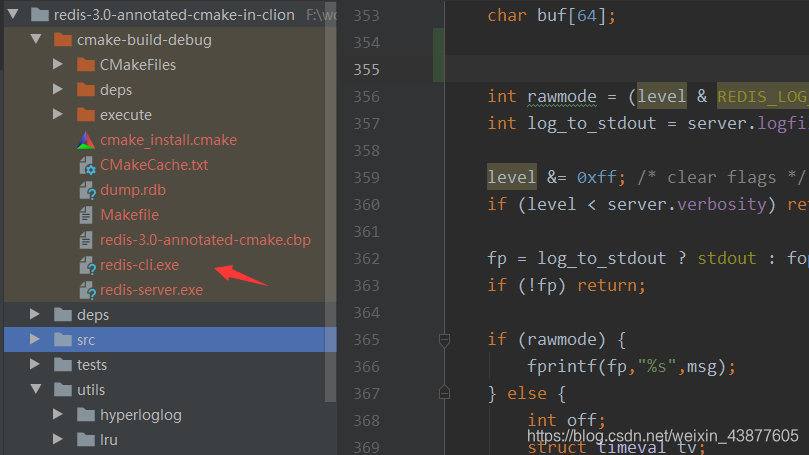The image size is (809, 455).
Task: Toggle the fold marker at line 367
Action: [444, 393]
